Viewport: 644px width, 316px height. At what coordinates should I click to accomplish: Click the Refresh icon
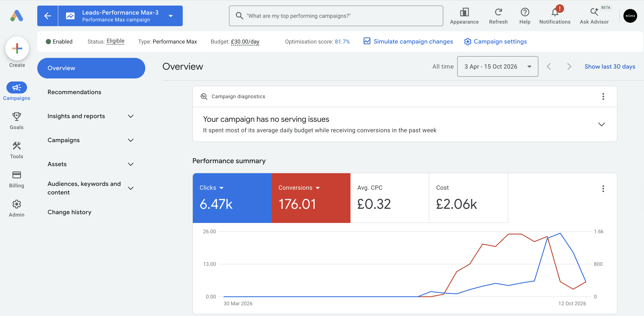[x=498, y=12]
